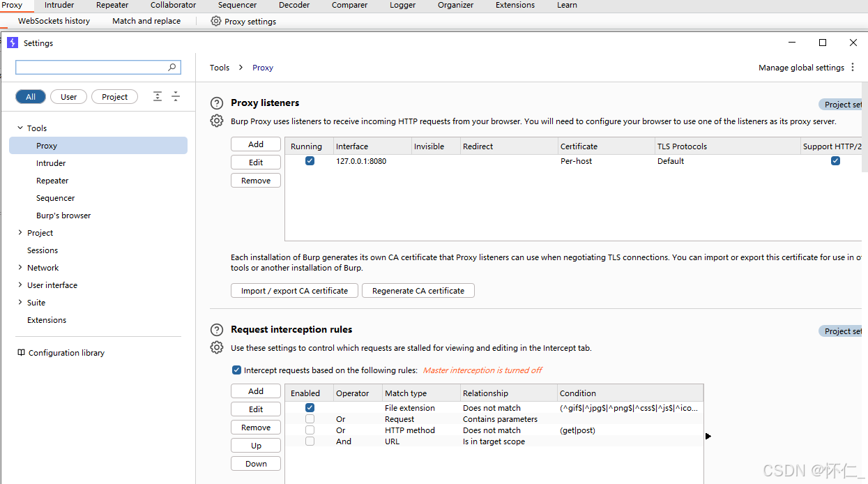Click Import / export CA certificate
The image size is (868, 484).
(294, 291)
